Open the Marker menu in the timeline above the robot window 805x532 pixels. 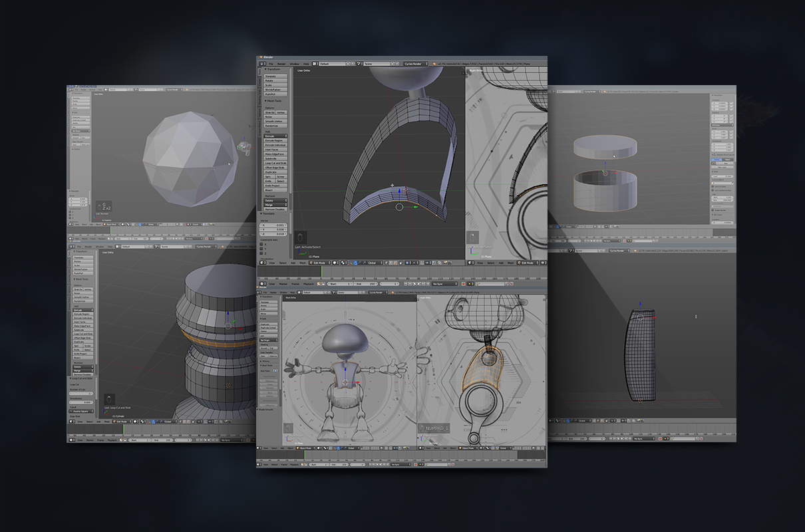pos(283,283)
